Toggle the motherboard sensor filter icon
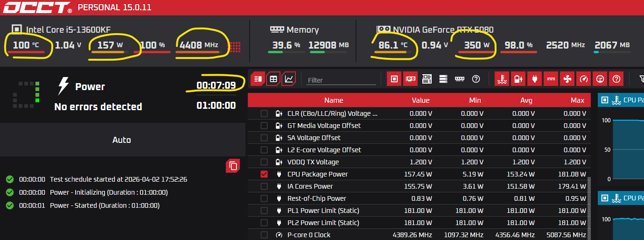This screenshot has height=240, width=644. (x=427, y=79)
